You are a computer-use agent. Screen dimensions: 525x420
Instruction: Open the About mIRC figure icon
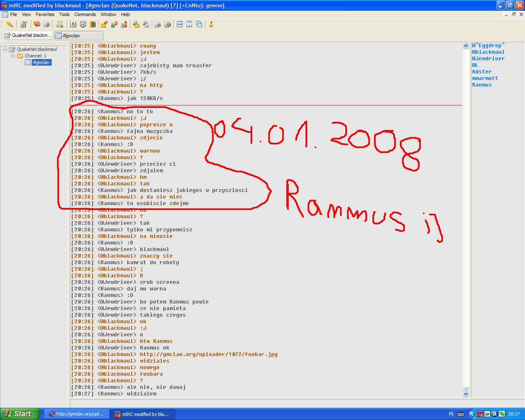211,25
